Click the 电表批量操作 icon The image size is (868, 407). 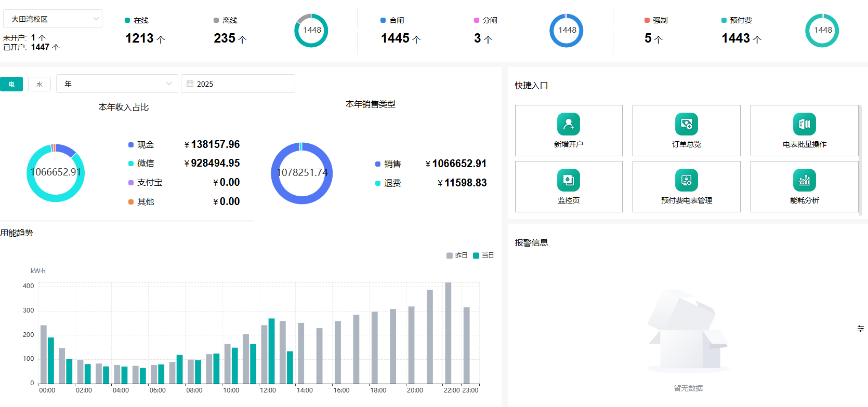click(x=804, y=124)
